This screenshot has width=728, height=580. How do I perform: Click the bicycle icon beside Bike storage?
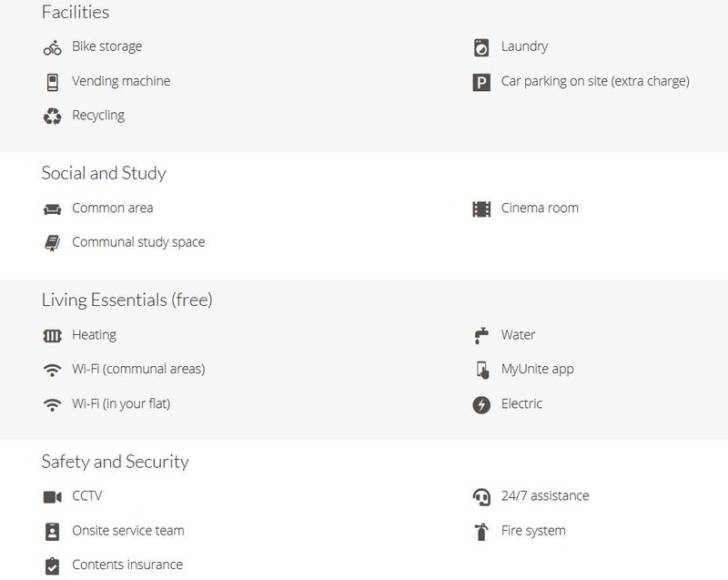[x=52, y=47]
